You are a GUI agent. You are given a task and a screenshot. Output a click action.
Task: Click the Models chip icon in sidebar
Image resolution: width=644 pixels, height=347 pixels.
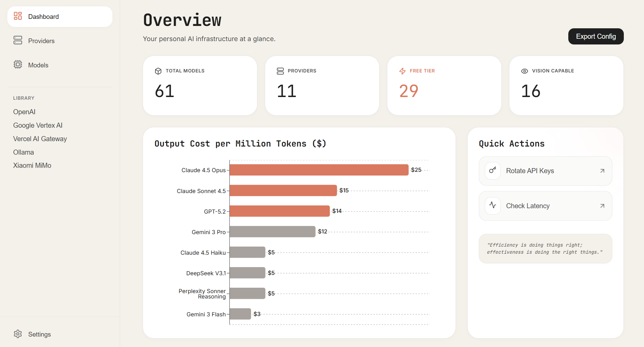click(x=18, y=65)
